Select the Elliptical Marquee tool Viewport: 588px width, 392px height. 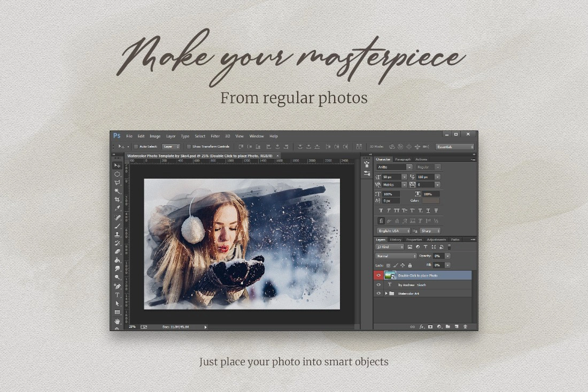click(118, 174)
